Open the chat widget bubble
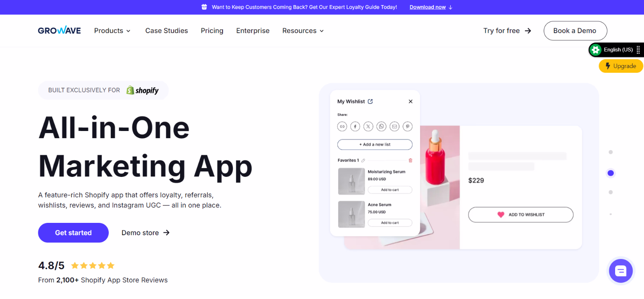 point(621,271)
